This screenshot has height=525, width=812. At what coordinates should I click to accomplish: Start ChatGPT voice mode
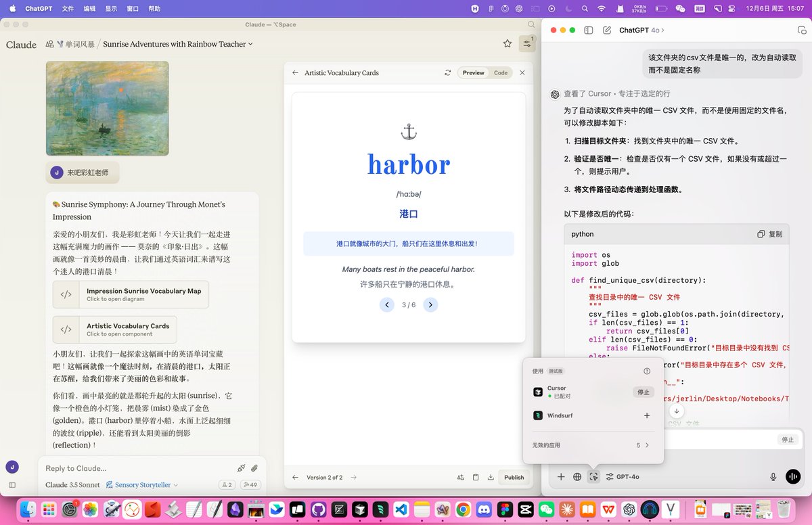click(793, 477)
